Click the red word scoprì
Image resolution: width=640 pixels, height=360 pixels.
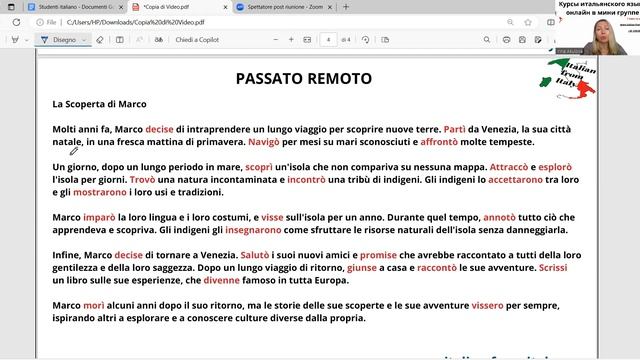(x=259, y=167)
